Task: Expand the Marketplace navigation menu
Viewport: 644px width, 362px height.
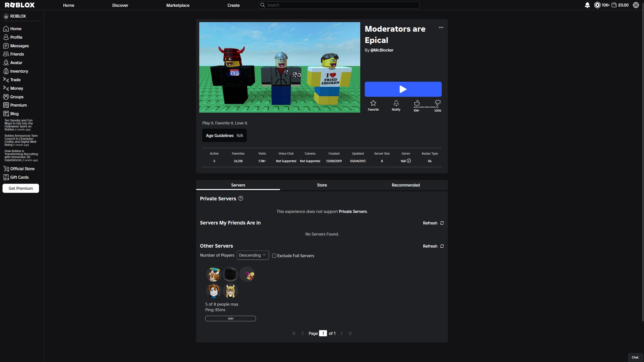Action: tap(178, 5)
